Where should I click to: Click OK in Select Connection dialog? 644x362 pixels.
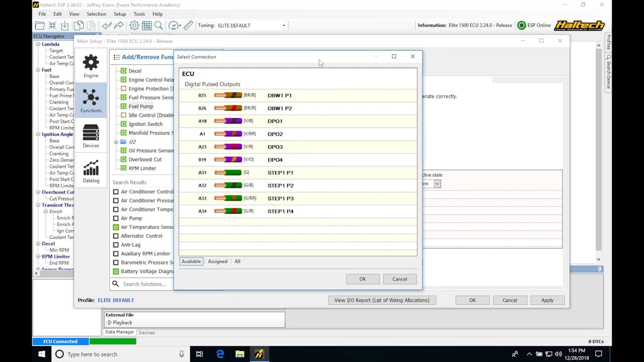coord(362,279)
